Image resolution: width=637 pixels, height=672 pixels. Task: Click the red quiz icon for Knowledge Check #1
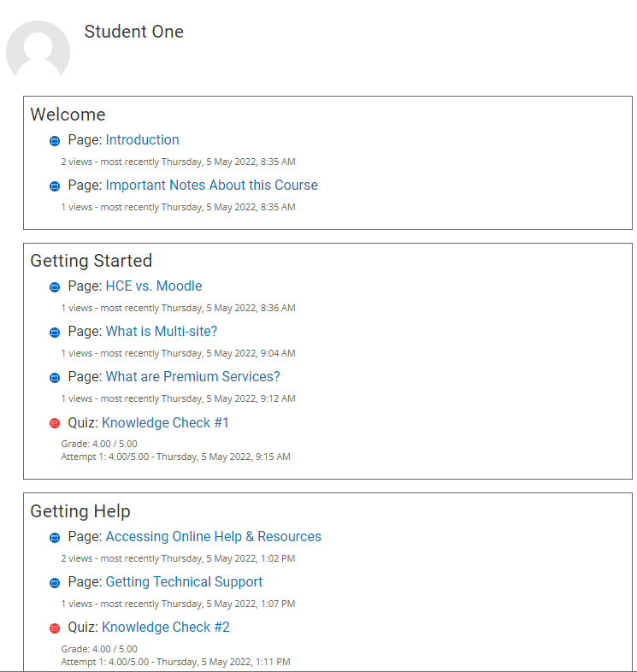click(55, 423)
